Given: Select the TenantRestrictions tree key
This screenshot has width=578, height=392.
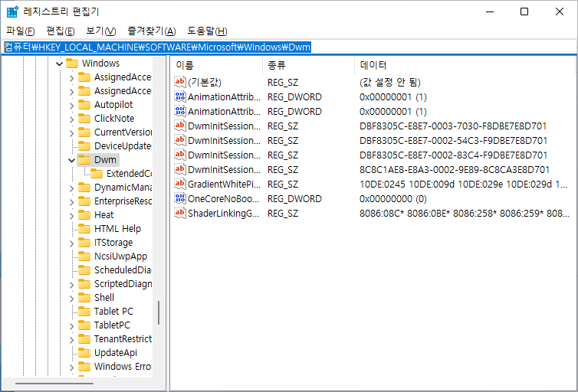Looking at the screenshot, I should [123, 339].
